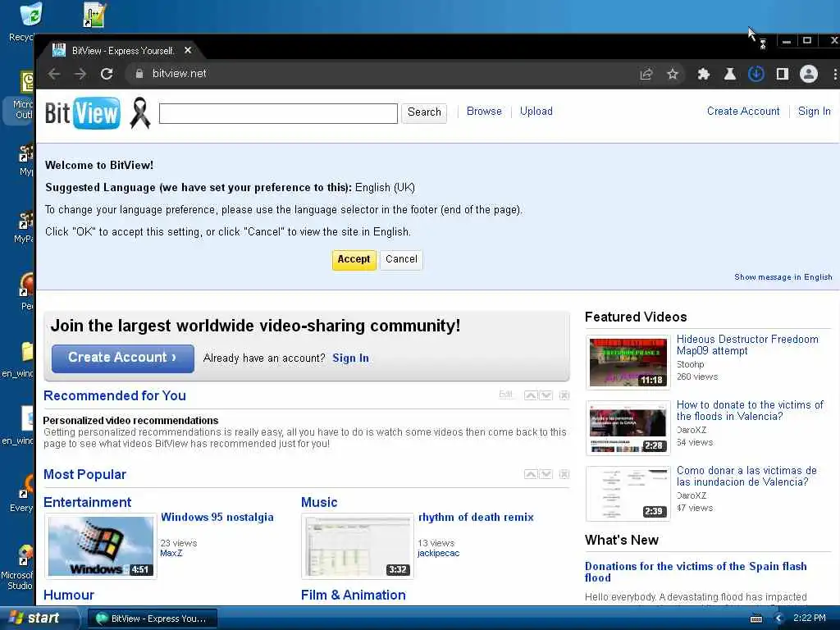Click the BitView logo
Screen dimensions: 840x630
pos(83,113)
